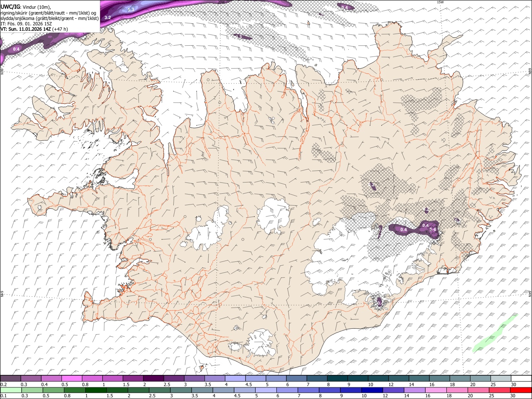The width and height of the screenshot is (532, 399).
Task: Click the 20W longitude label
Action: pyautogui.click(x=221, y=2)
